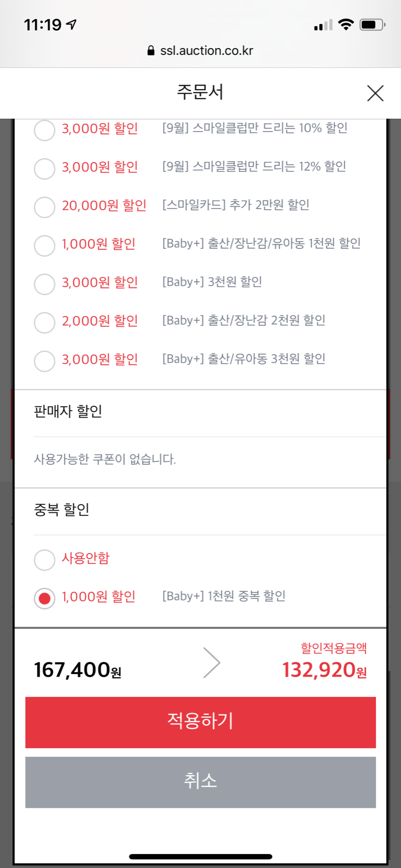Select the 스마일카드 20,000원 discount option
Screen dimensions: 401x868
pyautogui.click(x=45, y=207)
